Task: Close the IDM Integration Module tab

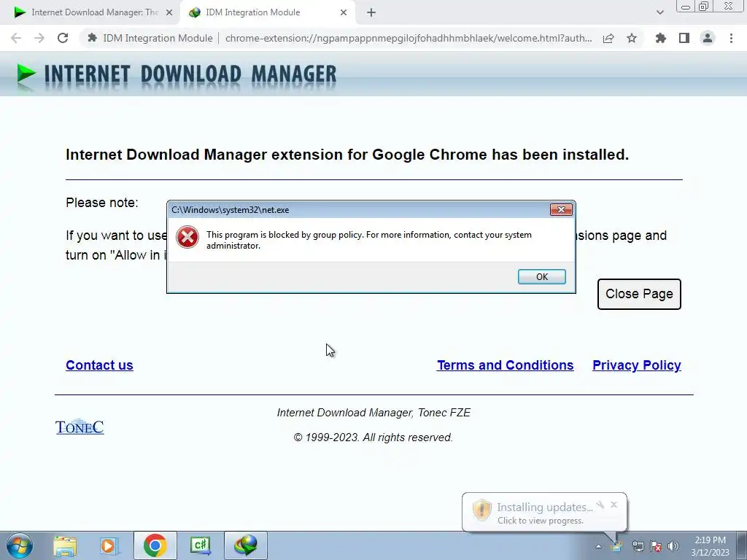Action: 344,13
